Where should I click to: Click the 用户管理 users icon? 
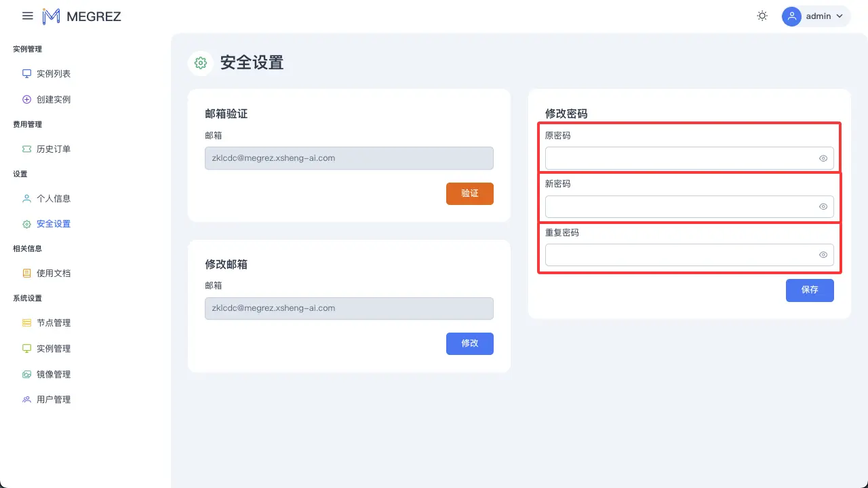pyautogui.click(x=25, y=399)
